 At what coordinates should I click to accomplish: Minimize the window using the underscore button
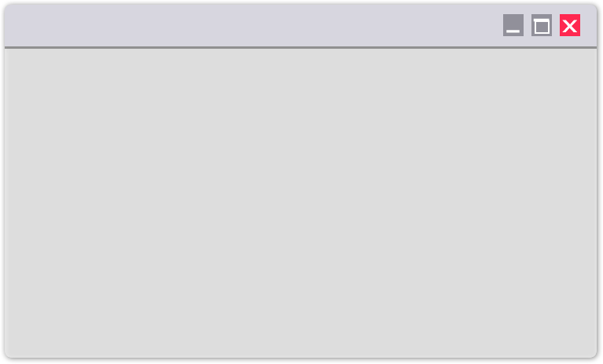(513, 25)
